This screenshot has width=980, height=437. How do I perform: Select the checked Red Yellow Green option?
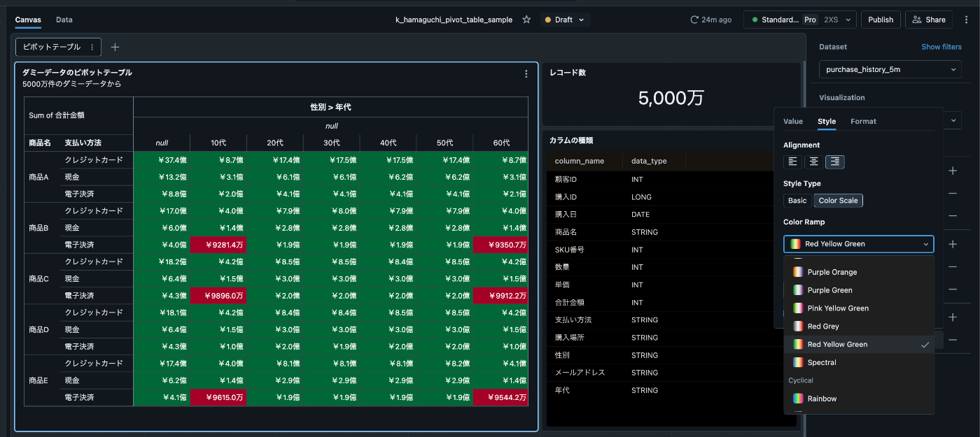pos(860,345)
